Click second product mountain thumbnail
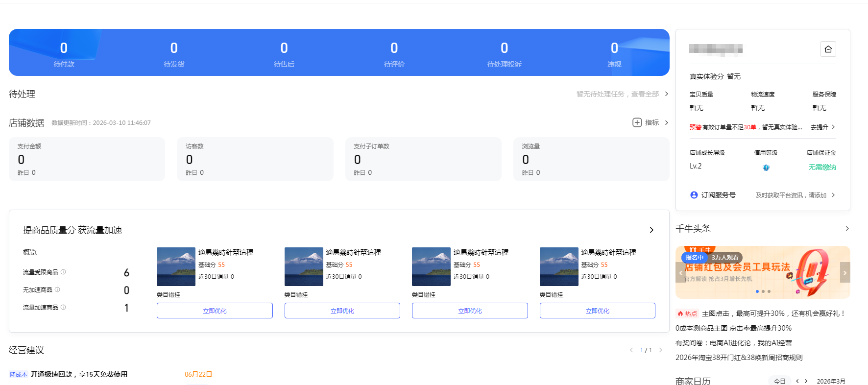Image resolution: width=868 pixels, height=385 pixels. (304, 266)
